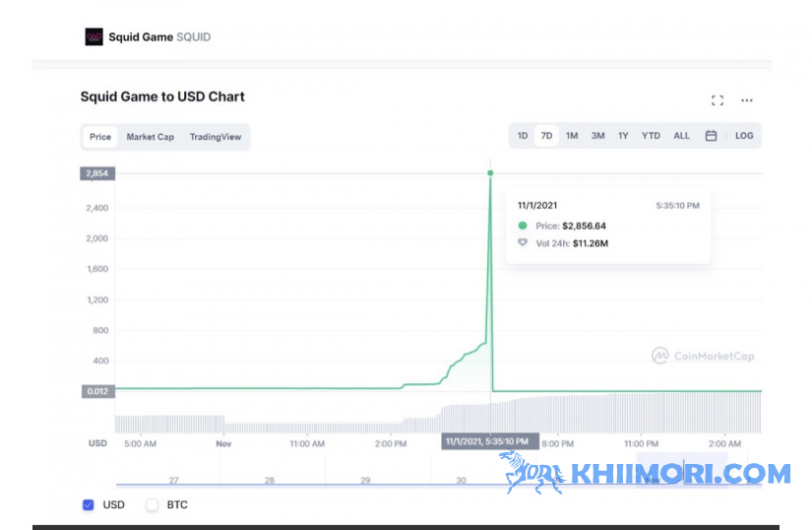The image size is (812, 530).
Task: Uncheck the USD currency checkbox
Action: coord(89,504)
